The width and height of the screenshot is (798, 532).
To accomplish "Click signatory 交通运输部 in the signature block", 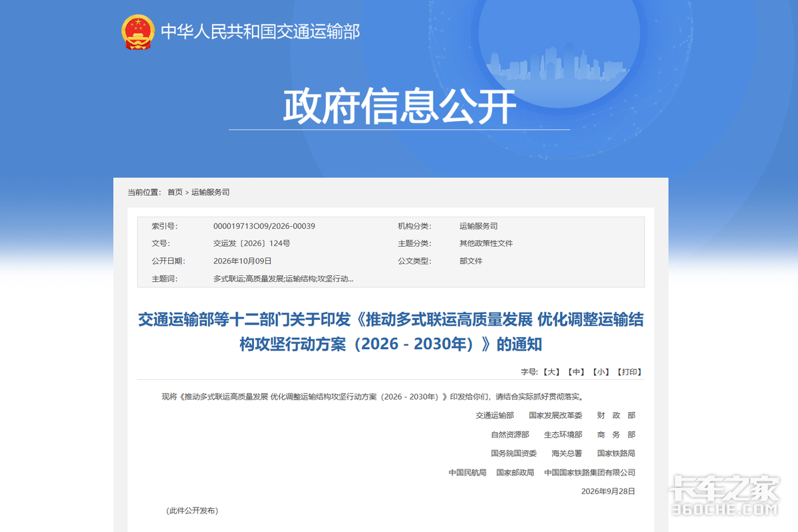I will [495, 416].
